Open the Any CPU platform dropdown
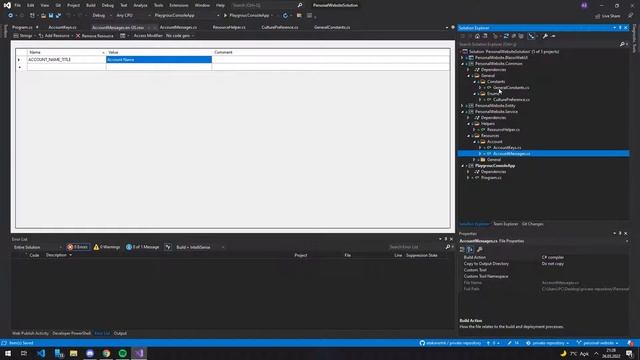This screenshot has height=360, width=640. pos(133,16)
